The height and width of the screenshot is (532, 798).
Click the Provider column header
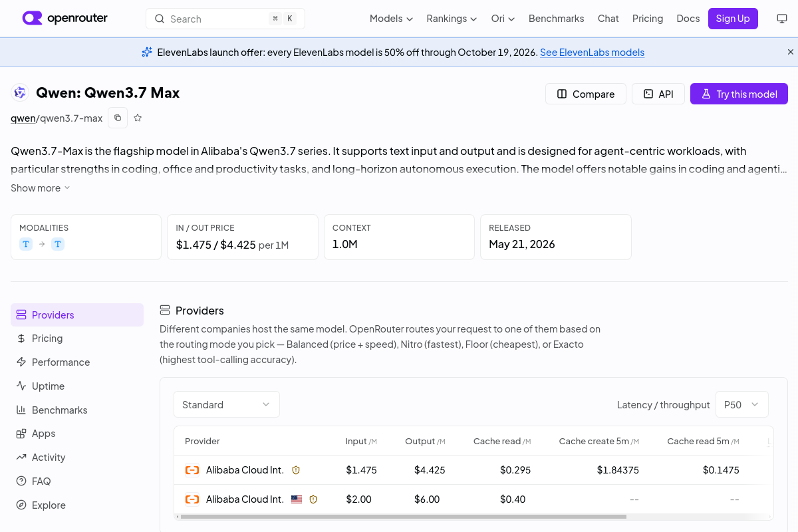point(202,441)
